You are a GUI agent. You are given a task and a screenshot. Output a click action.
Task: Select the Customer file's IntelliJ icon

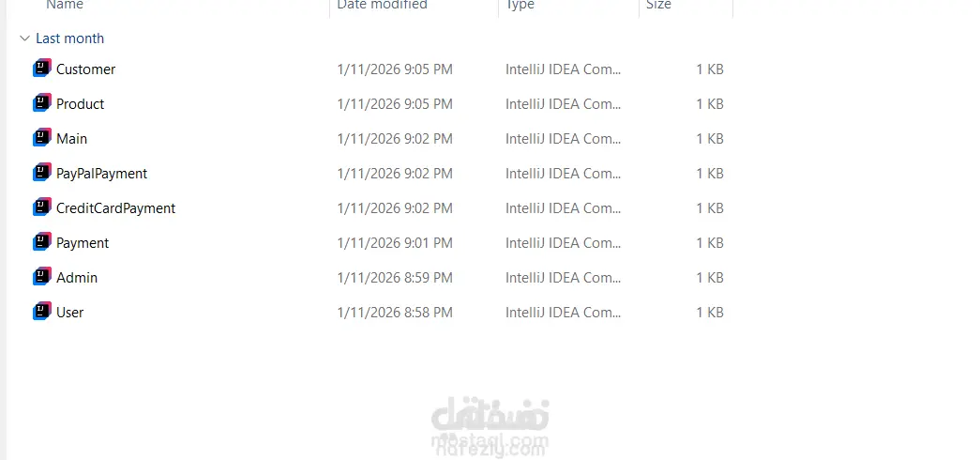click(42, 69)
